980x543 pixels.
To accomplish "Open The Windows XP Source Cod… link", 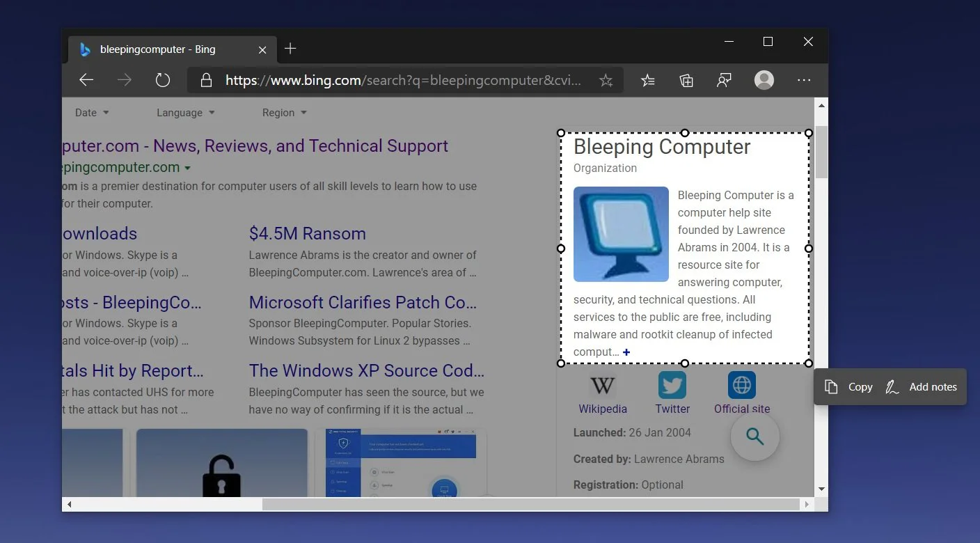I will [366, 370].
